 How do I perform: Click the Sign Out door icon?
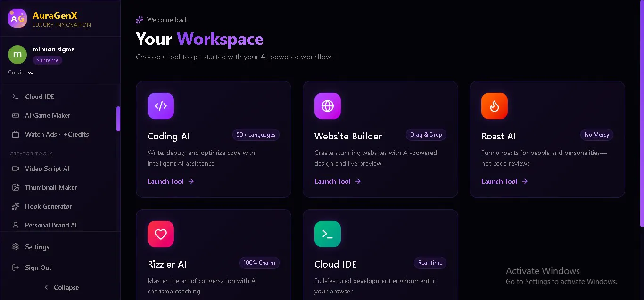[x=16, y=268]
